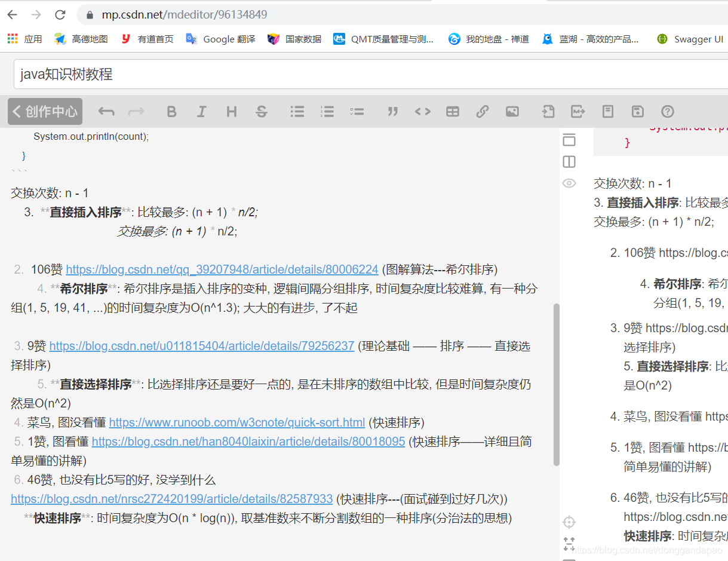Screen dimensions: 728x561
Task: Toggle fullscreen editing icon
Action: (x=569, y=543)
